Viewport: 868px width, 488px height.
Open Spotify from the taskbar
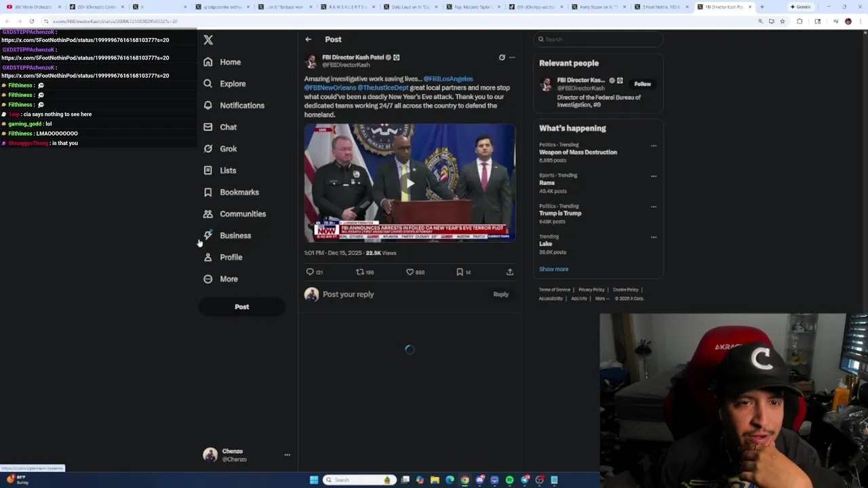tap(509, 480)
